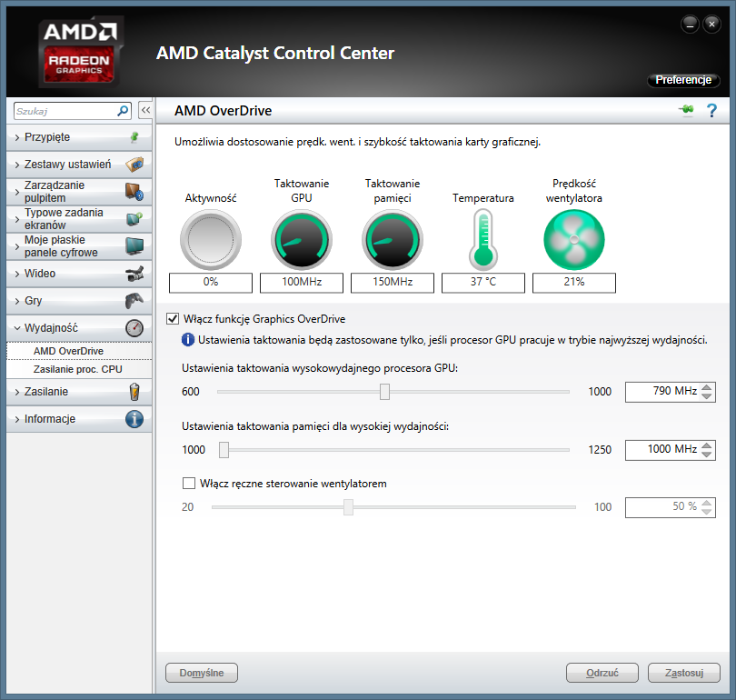Click the Zarządzanie pulpitem desktop icon
This screenshot has height=700, width=736.
(134, 192)
